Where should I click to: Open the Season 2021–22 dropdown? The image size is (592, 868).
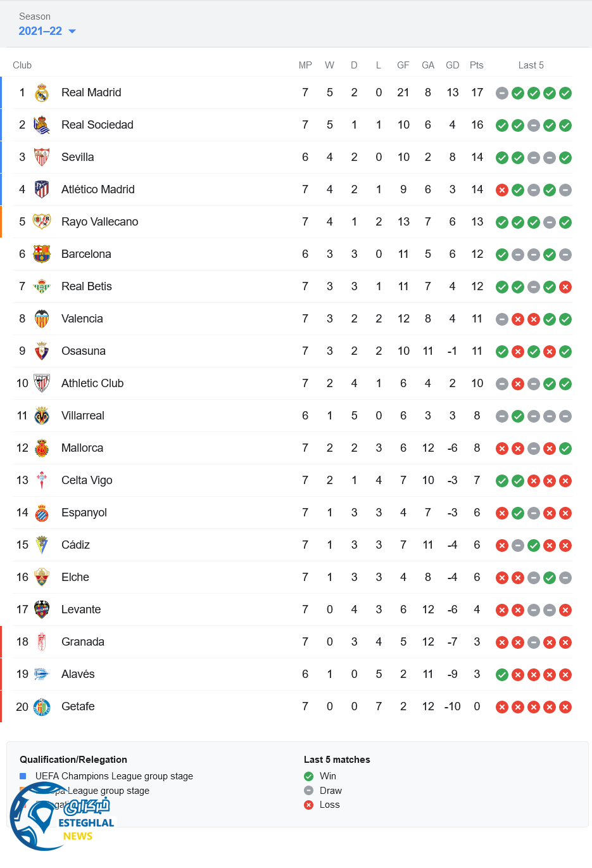pyautogui.click(x=47, y=31)
